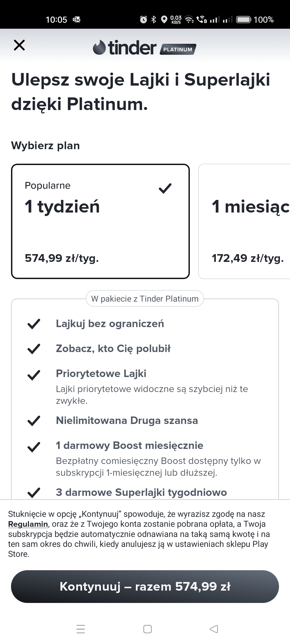Tap checkmark next to Nielimitowana Druga szansa
290x644 pixels.
(x=34, y=421)
